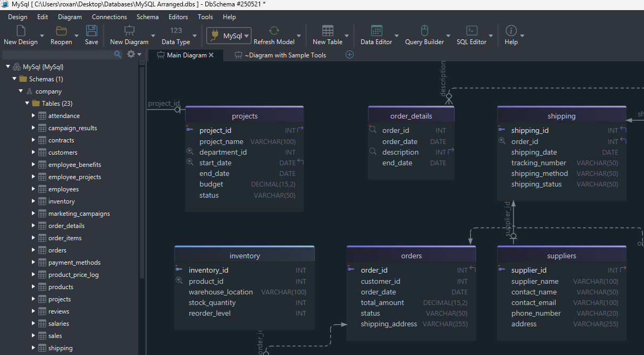
Task: Open the Tools menu
Action: tap(205, 17)
